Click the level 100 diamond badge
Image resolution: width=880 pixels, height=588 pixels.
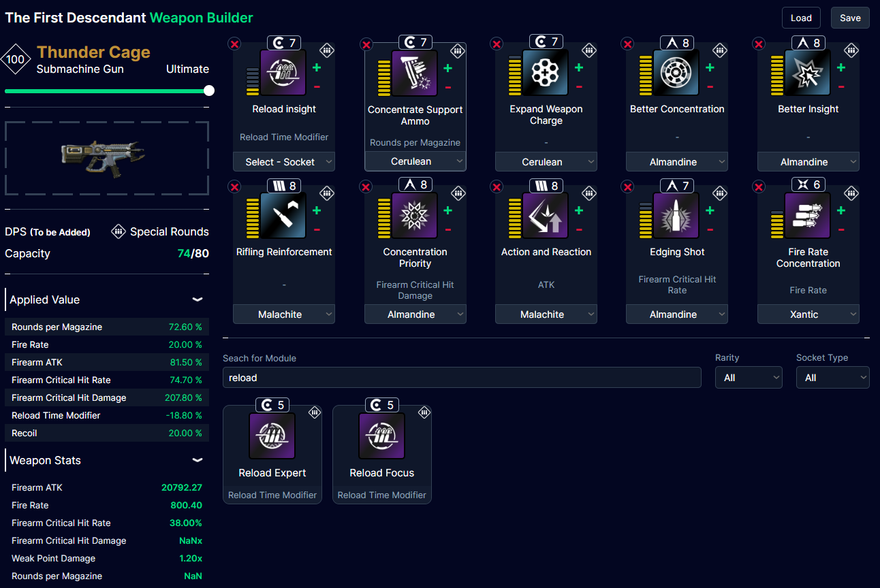tap(16, 59)
